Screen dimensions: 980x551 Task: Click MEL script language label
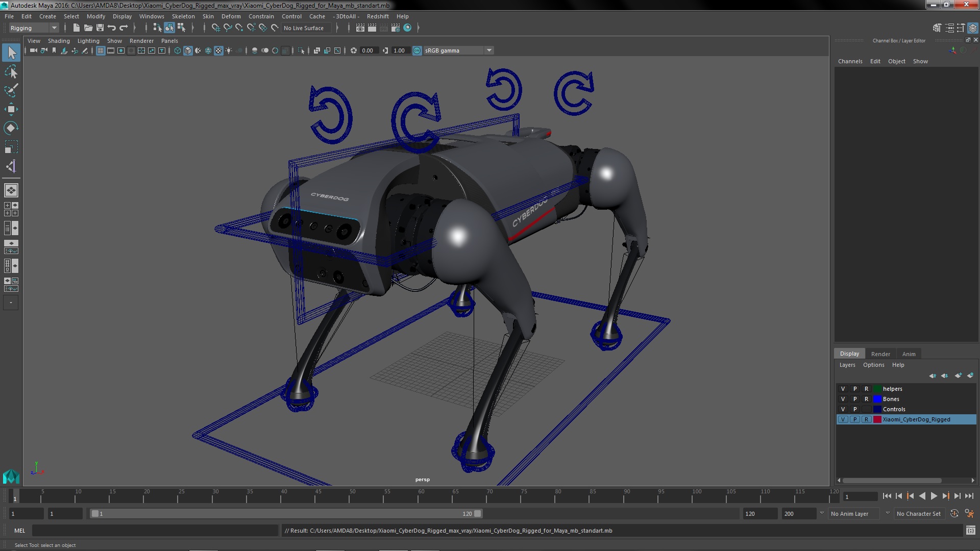tap(19, 531)
